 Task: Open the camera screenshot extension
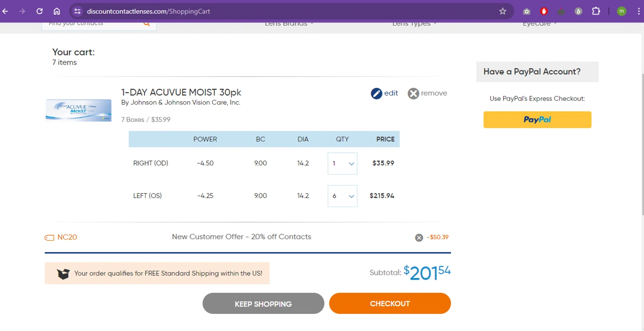(527, 12)
